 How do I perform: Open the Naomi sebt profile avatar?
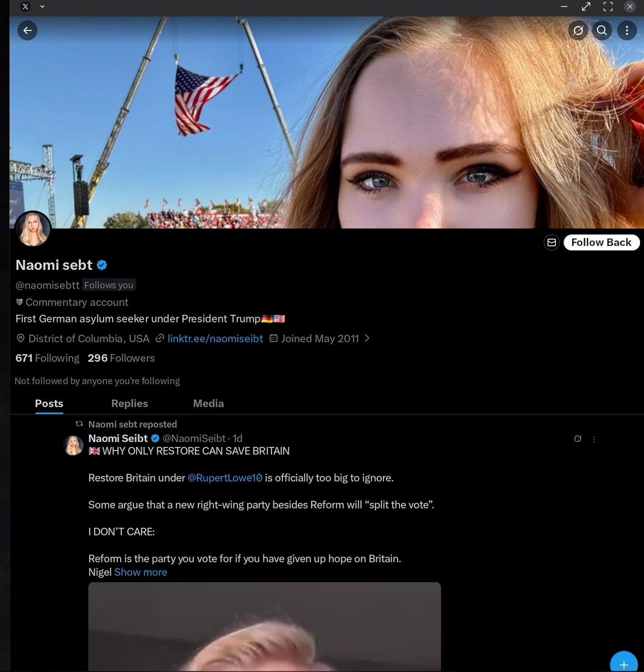pyautogui.click(x=33, y=229)
